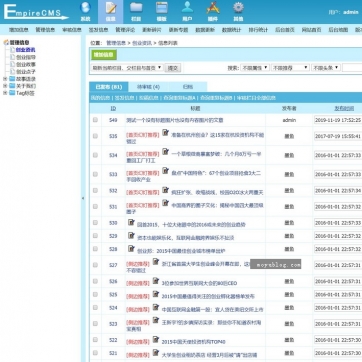Click the title image icon in row 524

(x=156, y=307)
